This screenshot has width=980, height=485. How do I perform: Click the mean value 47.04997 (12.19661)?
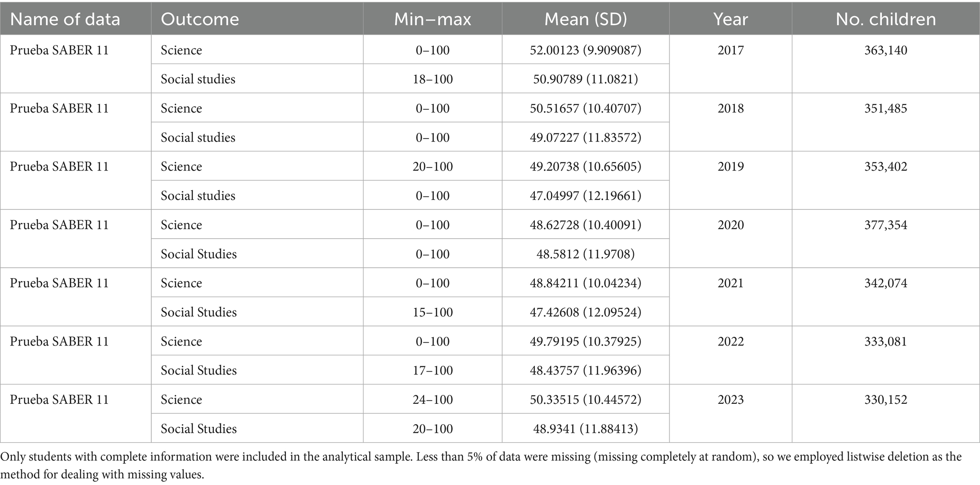(x=585, y=196)
